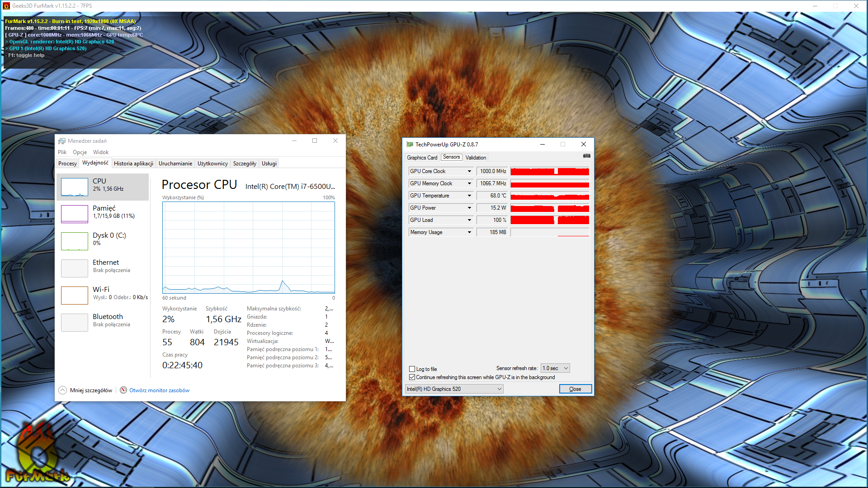Screen dimensions: 868x488
Task: Minimize the GPU-Z window
Action: coord(542,145)
